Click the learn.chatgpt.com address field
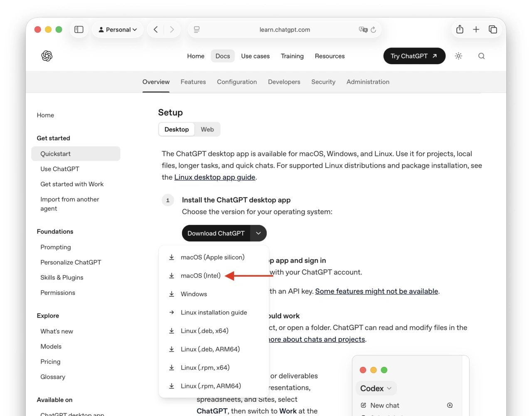 [x=285, y=30]
